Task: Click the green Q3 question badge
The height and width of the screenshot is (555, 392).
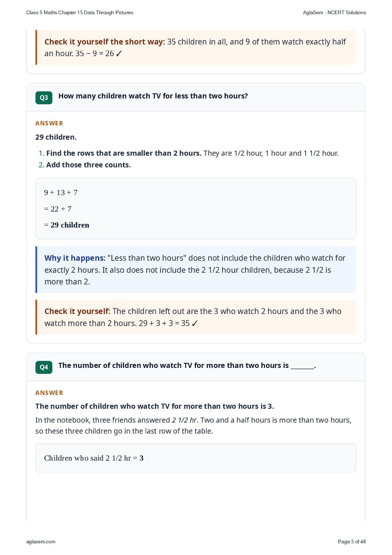Action: pyautogui.click(x=44, y=98)
